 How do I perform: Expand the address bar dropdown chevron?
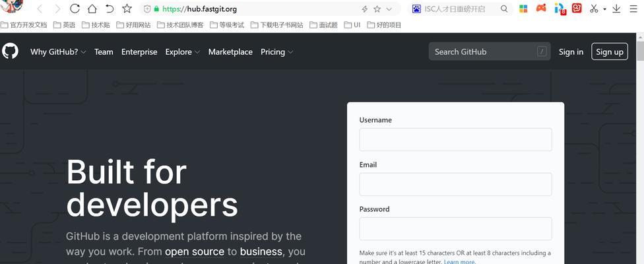point(389,9)
